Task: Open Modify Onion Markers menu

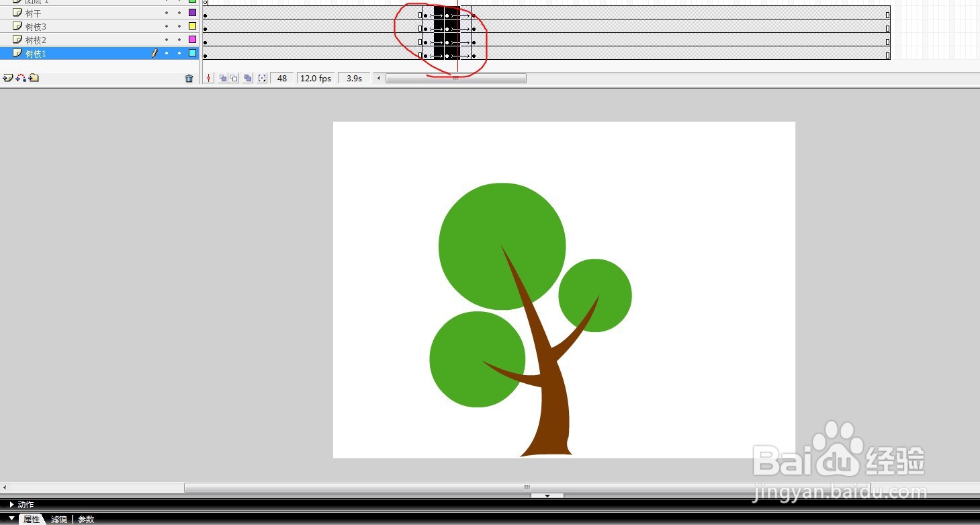Action: pos(262,79)
